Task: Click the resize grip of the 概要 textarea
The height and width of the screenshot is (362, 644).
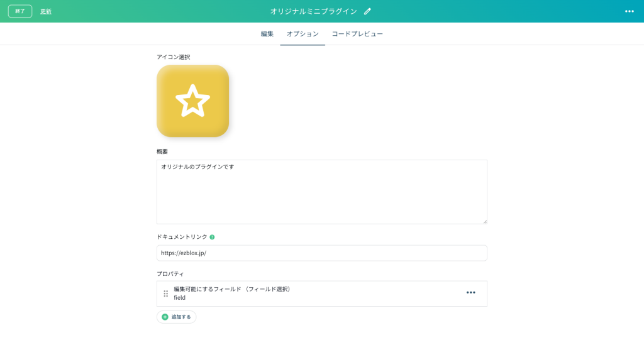Action: pyautogui.click(x=484, y=220)
